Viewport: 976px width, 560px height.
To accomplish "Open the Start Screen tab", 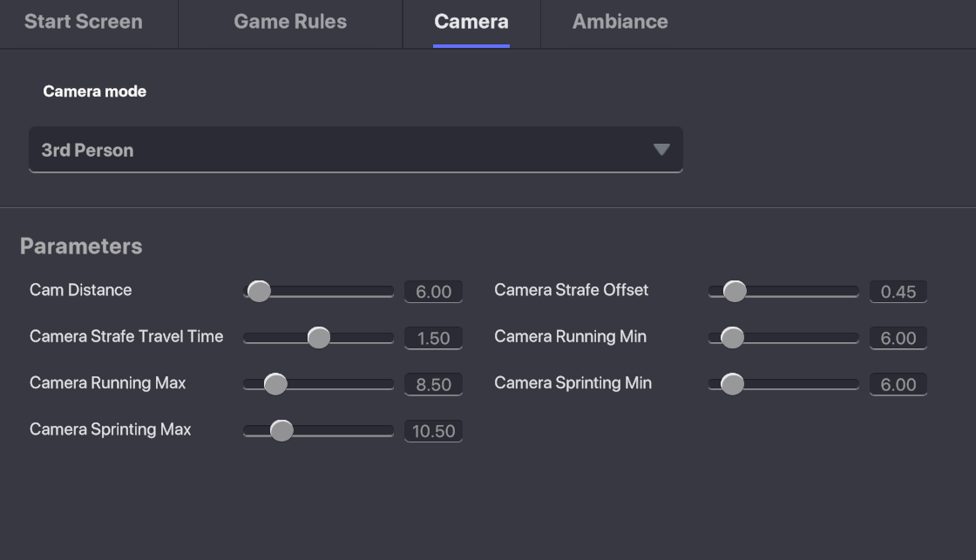I will tap(84, 22).
